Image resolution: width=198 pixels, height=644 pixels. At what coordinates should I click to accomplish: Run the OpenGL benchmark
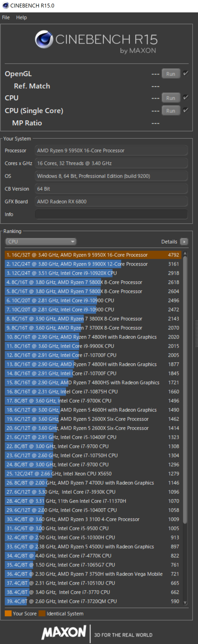coord(171,74)
